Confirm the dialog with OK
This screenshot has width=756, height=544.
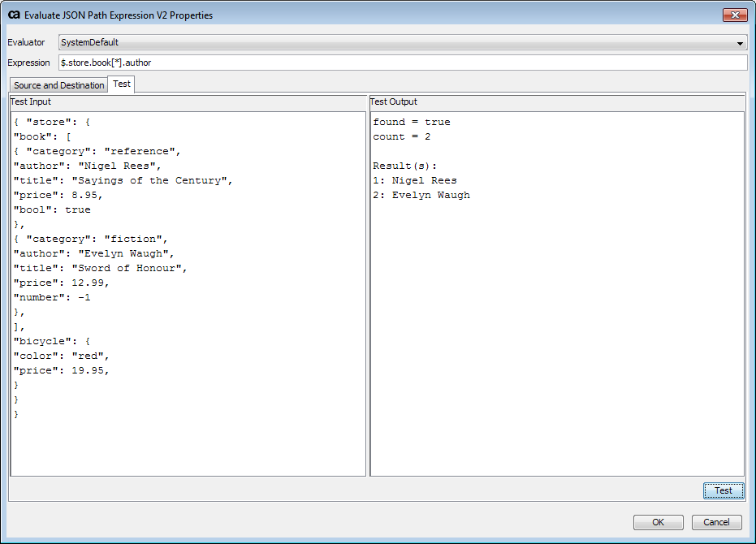click(x=658, y=522)
